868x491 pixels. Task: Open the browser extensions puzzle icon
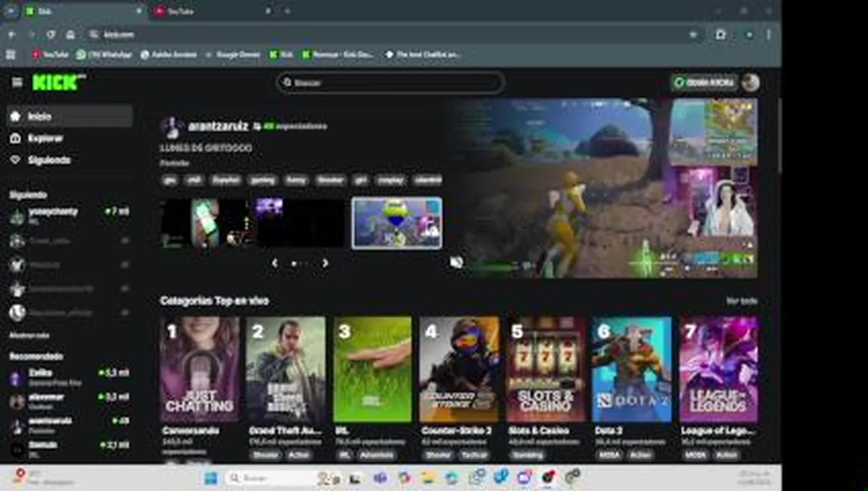721,34
